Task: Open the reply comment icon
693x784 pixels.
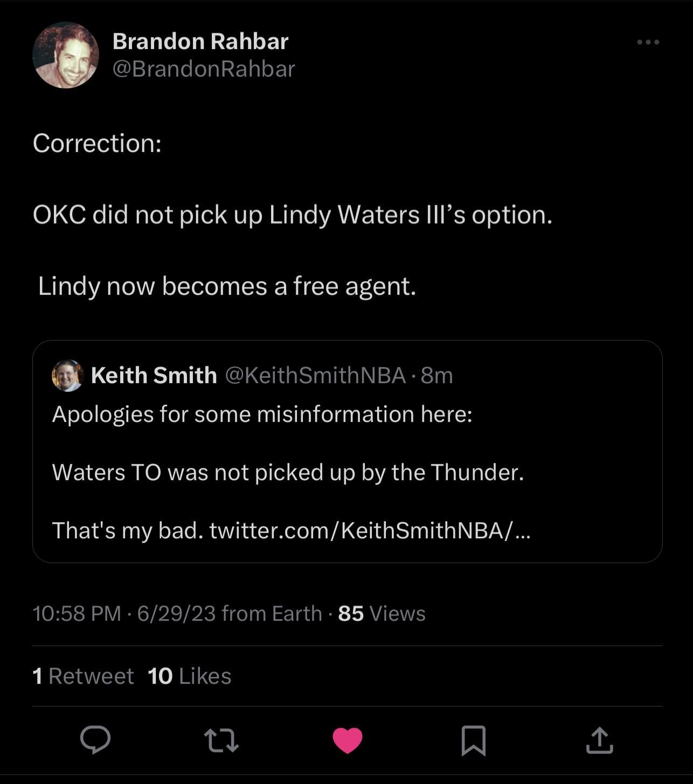Action: point(95,740)
